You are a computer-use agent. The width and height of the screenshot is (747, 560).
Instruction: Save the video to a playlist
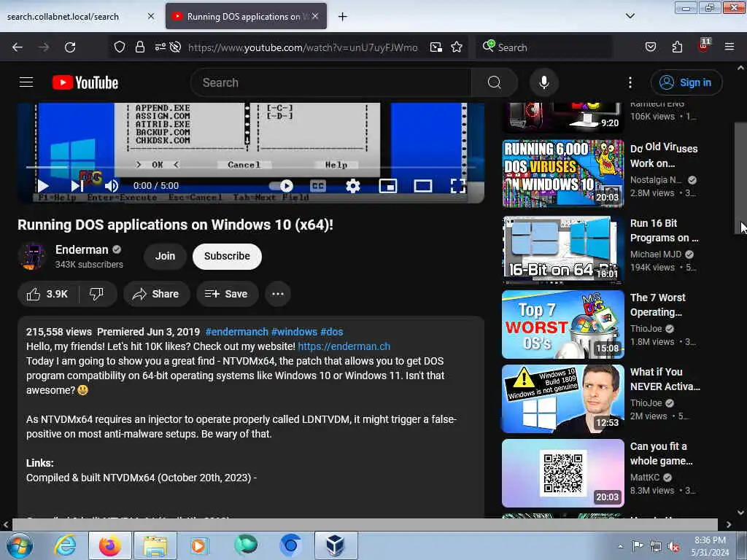pos(227,294)
